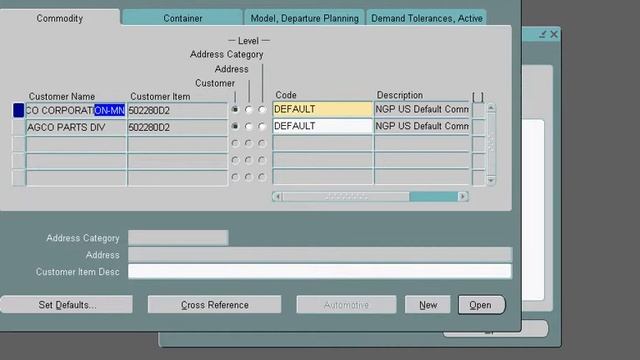Select Address Category radio in fifth row
This screenshot has width=640, height=360.
(262, 177)
